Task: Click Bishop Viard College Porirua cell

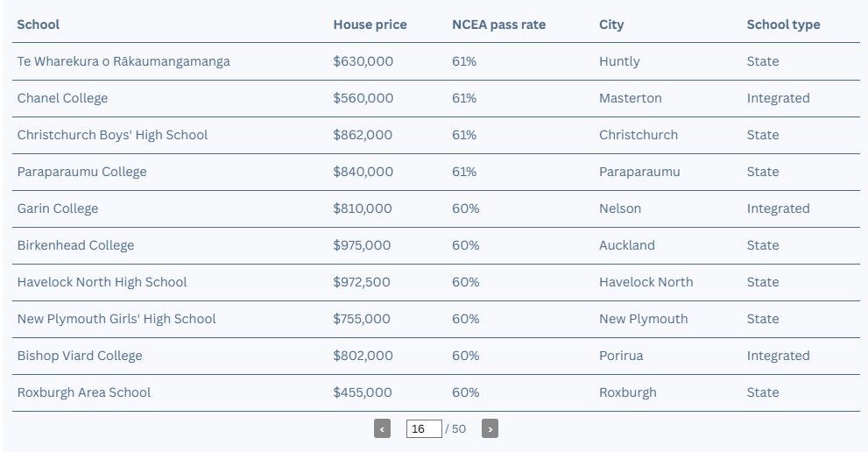Action: 621,356
